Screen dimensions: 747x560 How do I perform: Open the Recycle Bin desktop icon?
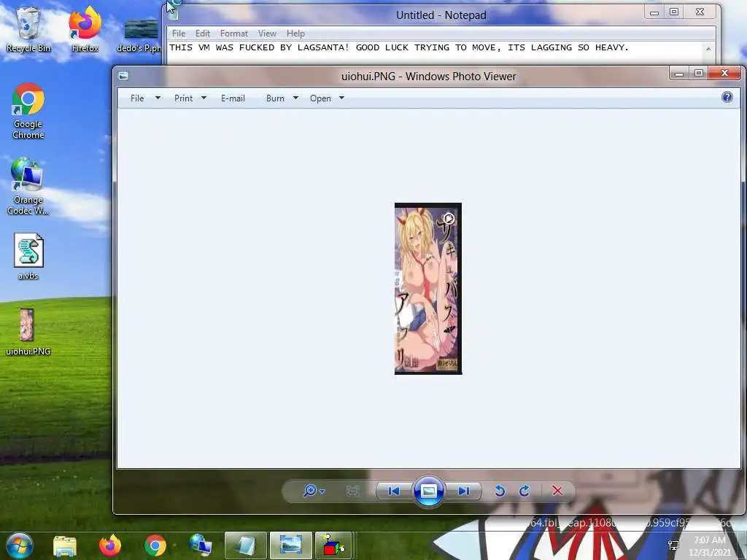(28, 29)
